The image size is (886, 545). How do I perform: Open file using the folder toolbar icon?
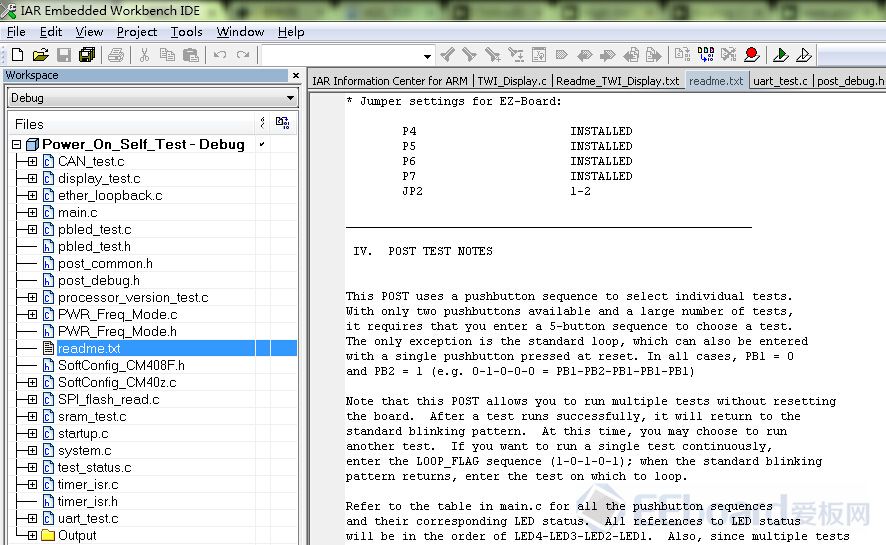tap(40, 55)
